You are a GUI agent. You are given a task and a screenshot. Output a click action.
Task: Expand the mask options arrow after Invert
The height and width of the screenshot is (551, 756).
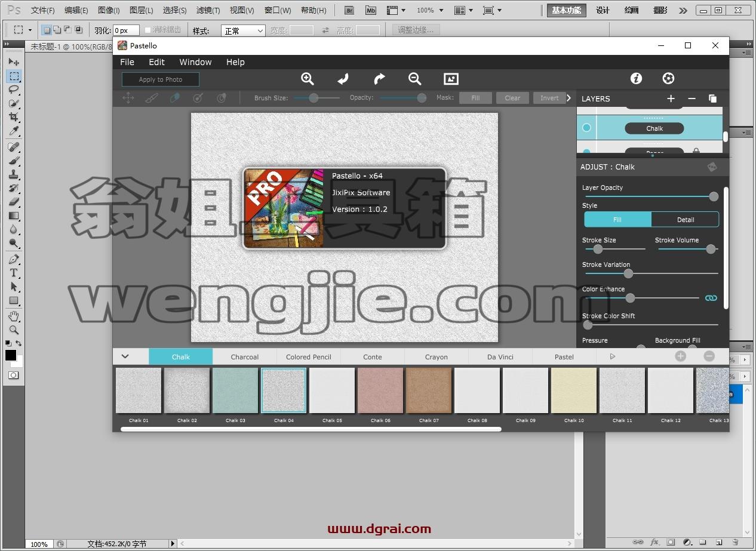568,98
